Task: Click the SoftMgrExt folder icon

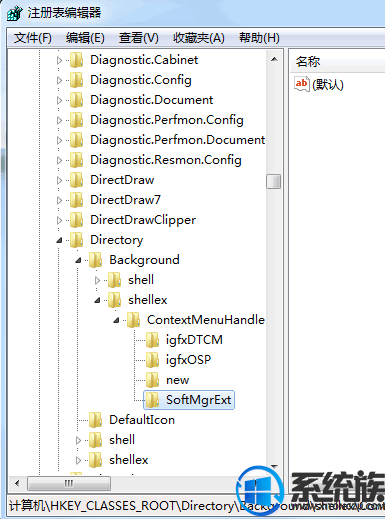Action: pyautogui.click(x=152, y=400)
